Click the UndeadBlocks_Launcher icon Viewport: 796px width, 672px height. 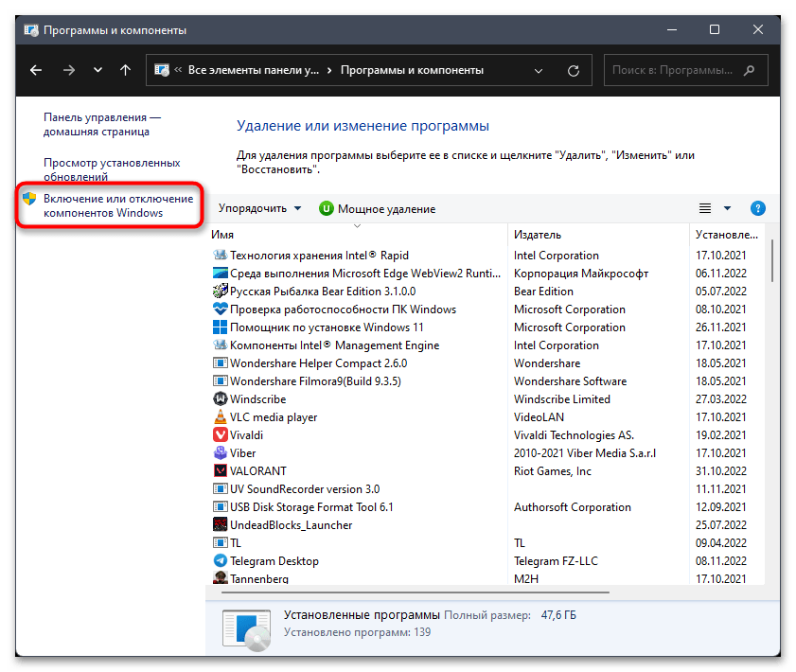[220, 524]
